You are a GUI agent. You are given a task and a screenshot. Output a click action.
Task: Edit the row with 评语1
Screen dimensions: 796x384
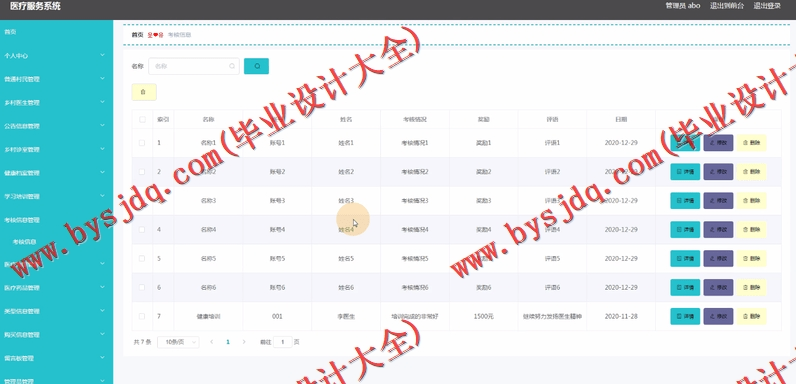(x=718, y=143)
